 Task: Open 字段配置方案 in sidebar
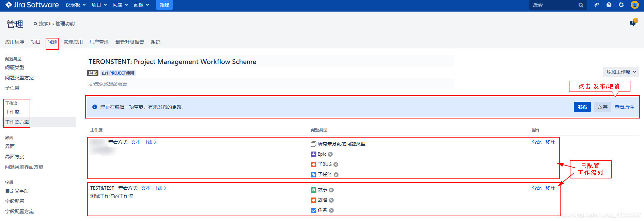pos(19,211)
